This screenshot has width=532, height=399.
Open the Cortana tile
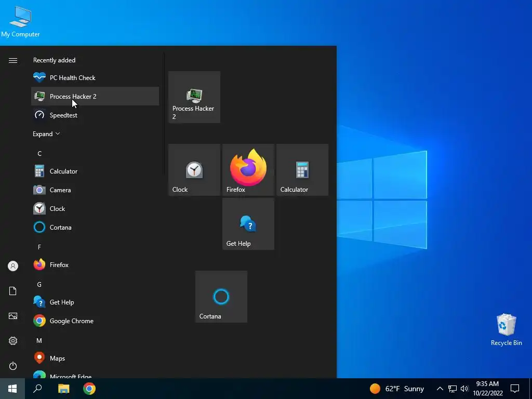tap(221, 297)
